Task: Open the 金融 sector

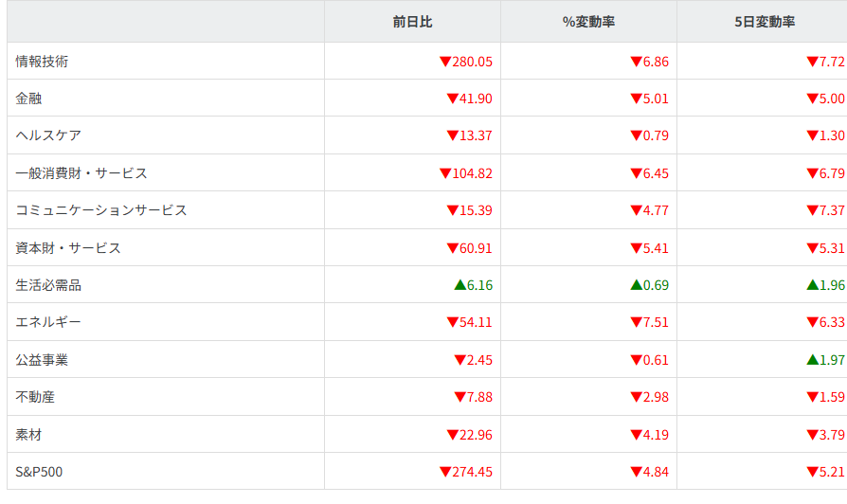Action: pyautogui.click(x=29, y=99)
